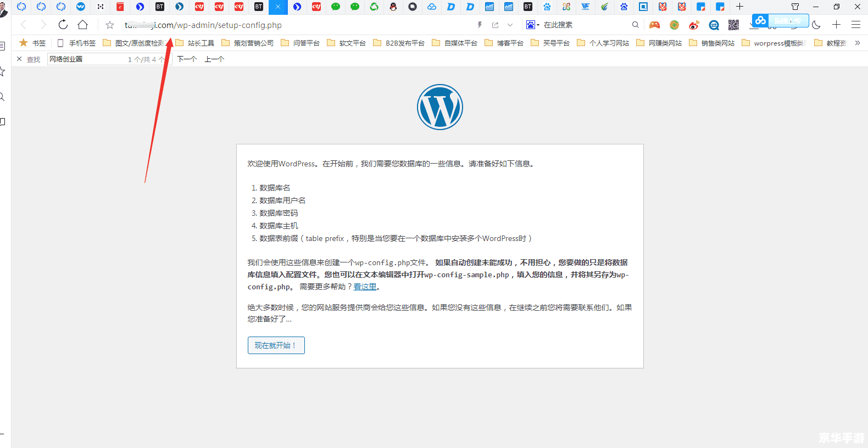Screen dimensions: 868x448
Task: Open the 个人学习网站 bookmark folder
Action: pos(603,43)
